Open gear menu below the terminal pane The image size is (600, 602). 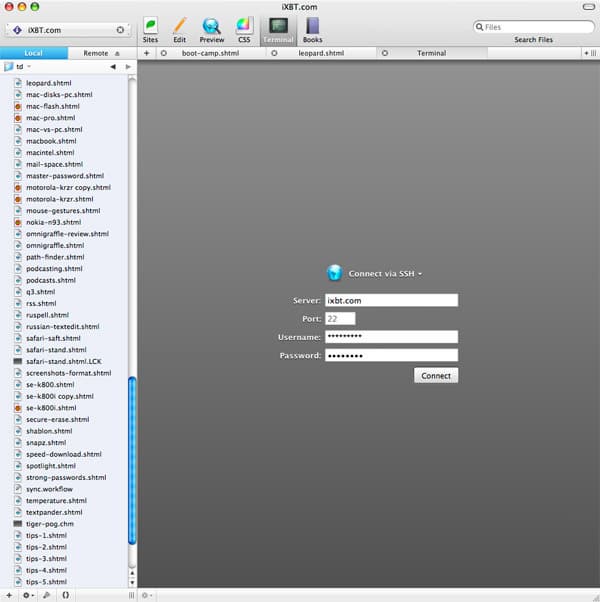[147, 595]
